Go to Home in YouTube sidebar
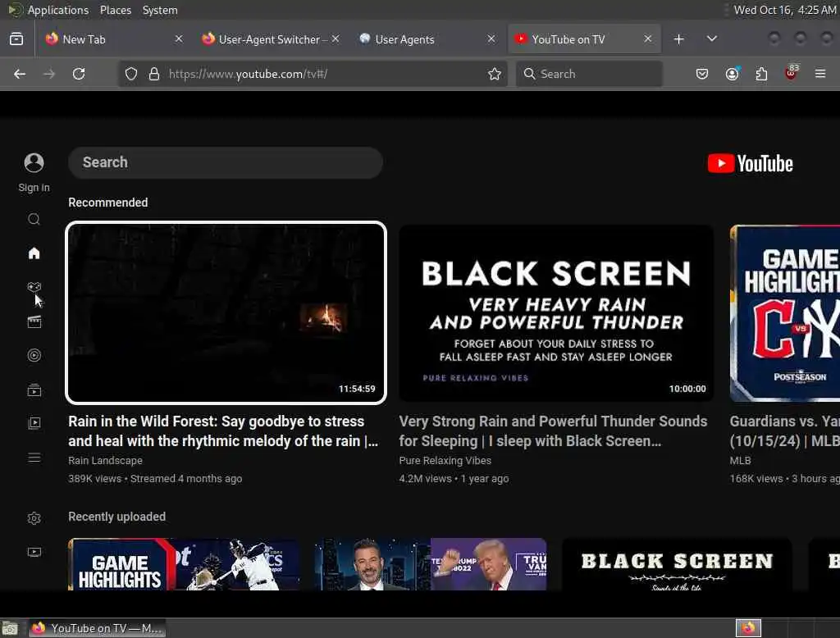Image resolution: width=840 pixels, height=638 pixels. click(34, 253)
